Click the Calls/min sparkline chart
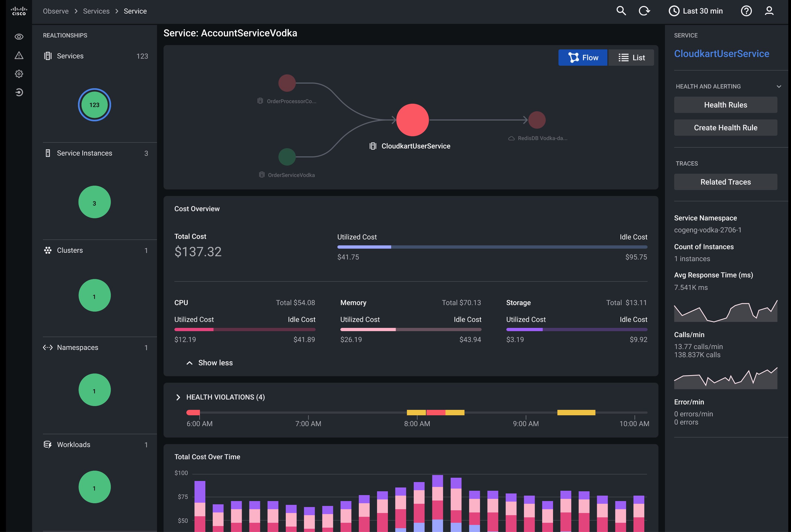Image resolution: width=791 pixels, height=532 pixels. [726, 378]
